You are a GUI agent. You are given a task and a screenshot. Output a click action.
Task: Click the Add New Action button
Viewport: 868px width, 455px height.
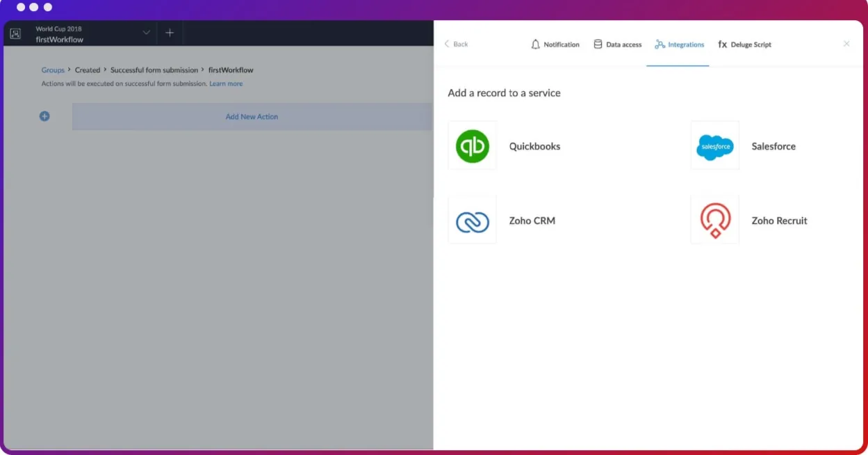click(252, 117)
